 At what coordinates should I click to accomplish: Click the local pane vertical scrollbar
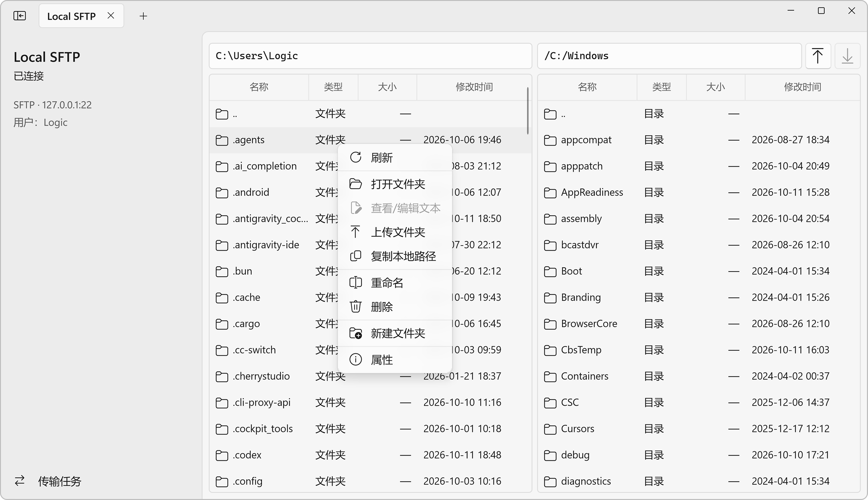(x=528, y=111)
